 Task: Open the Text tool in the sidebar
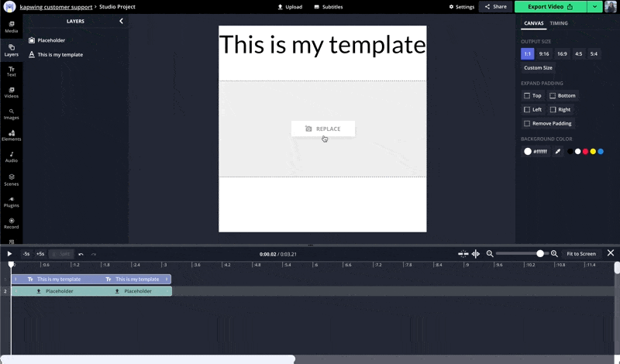(x=11, y=71)
